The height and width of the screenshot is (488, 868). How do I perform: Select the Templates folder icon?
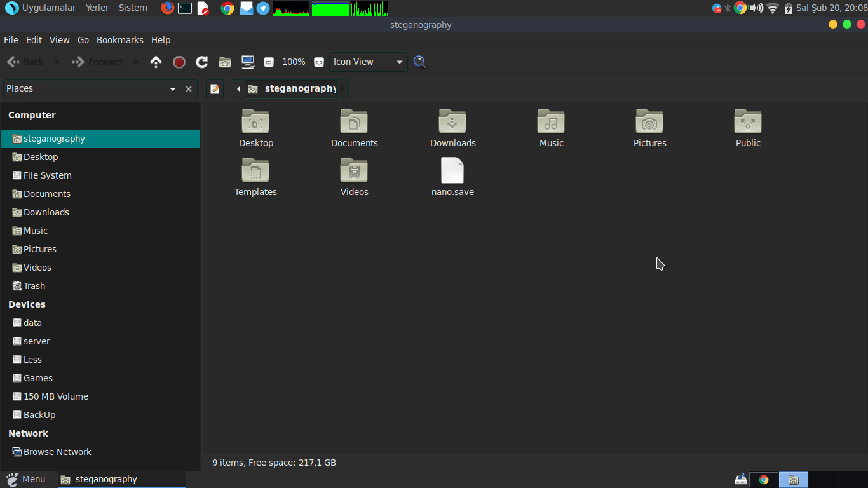[x=255, y=170]
